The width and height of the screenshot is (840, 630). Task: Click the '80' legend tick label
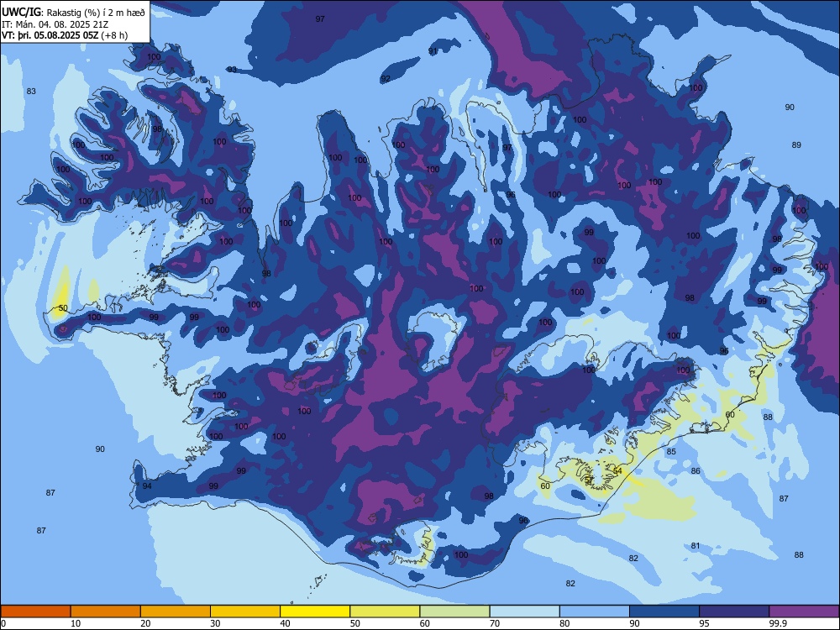point(564,623)
